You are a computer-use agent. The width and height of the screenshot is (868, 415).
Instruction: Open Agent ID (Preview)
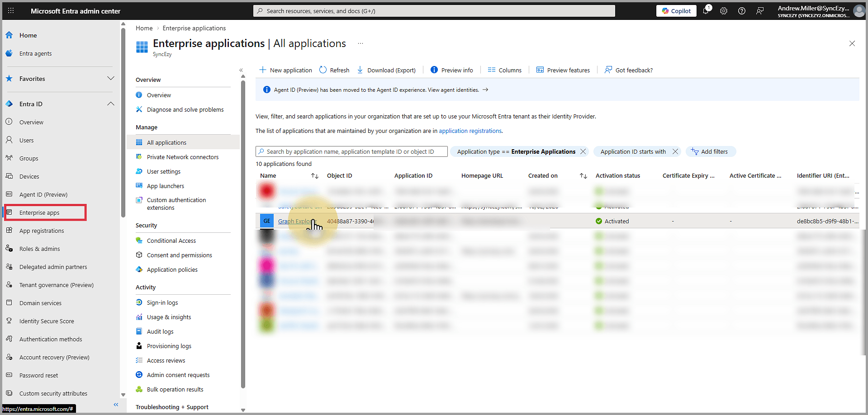tap(43, 194)
